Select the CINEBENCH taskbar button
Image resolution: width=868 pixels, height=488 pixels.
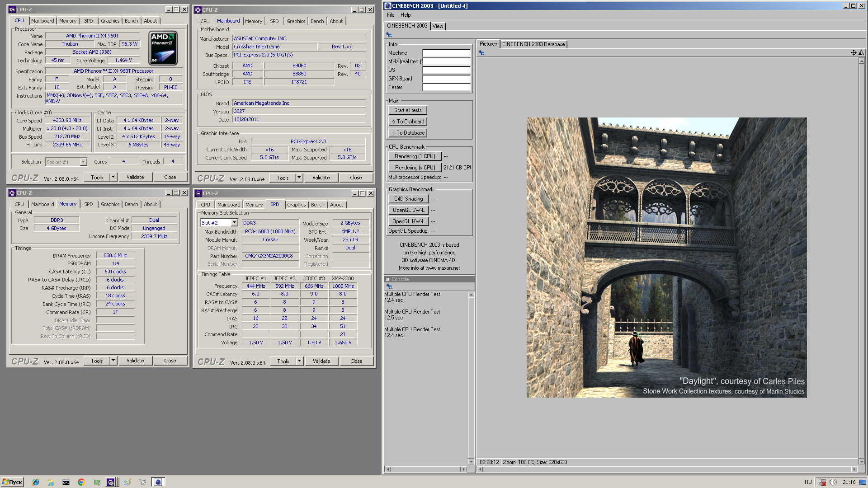[158, 482]
